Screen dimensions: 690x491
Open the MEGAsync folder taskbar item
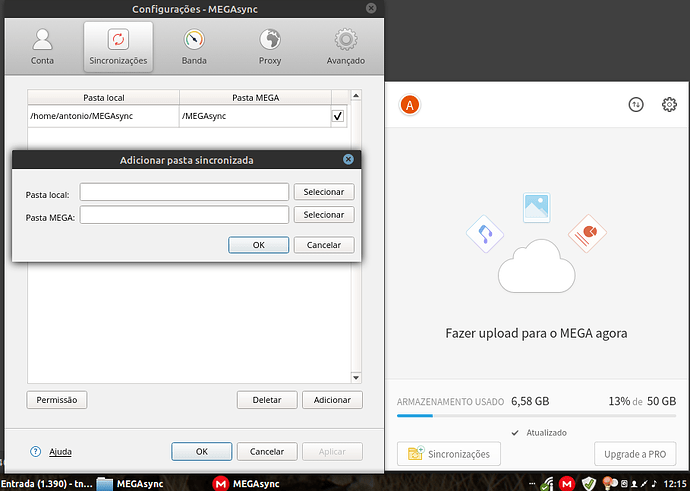130,484
